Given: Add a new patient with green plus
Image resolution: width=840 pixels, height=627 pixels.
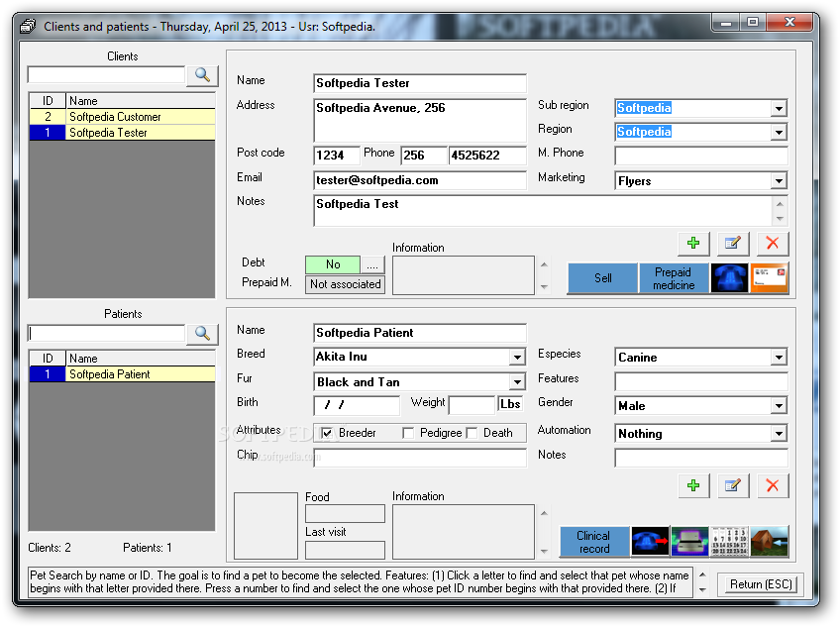Looking at the screenshot, I should 693,485.
